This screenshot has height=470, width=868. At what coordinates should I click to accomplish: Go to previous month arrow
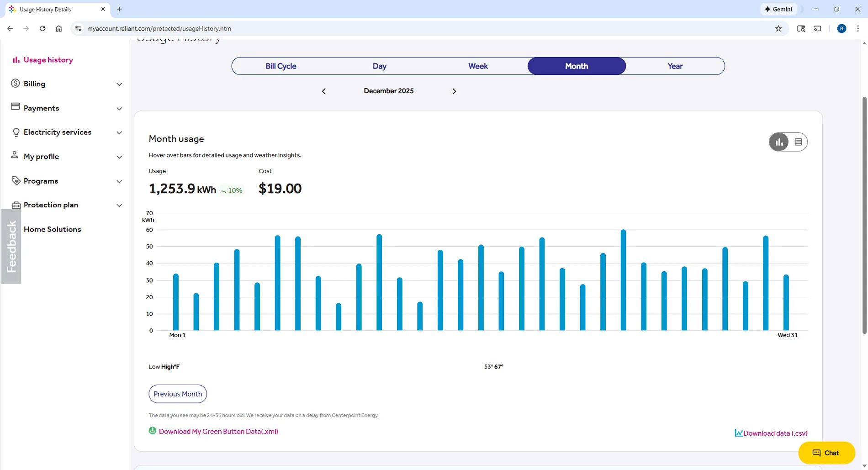(324, 91)
